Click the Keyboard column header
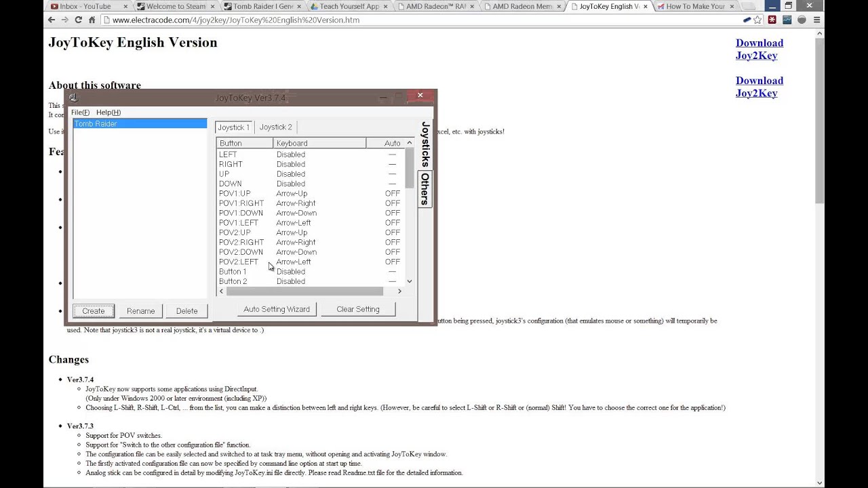 click(x=319, y=143)
